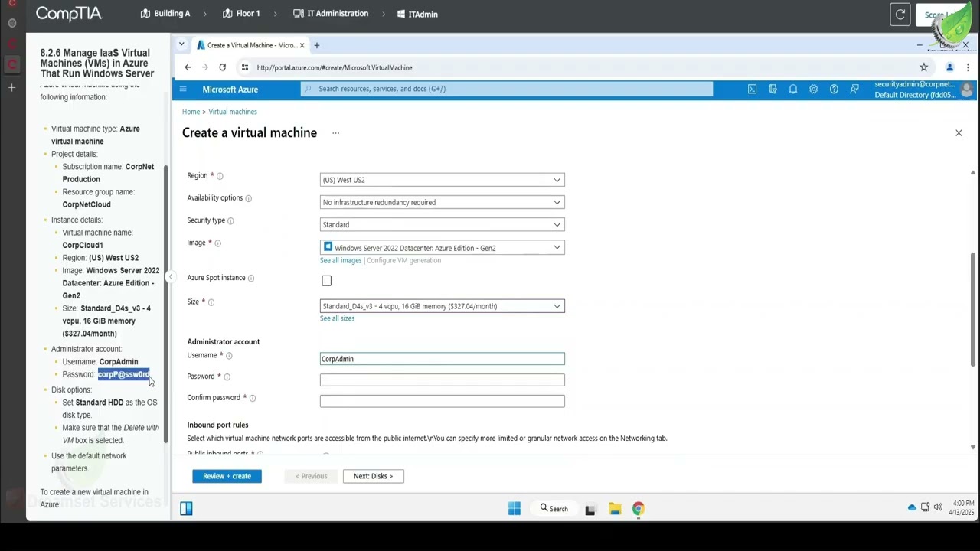The height and width of the screenshot is (551, 980).
Task: Click the Region info icon
Action: click(220, 176)
